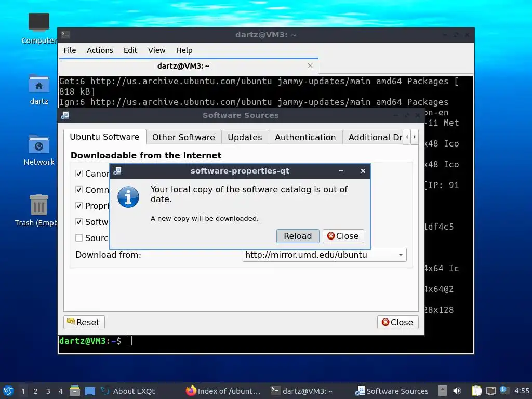Switch to workspace 4
This screenshot has width=532, height=399.
60,391
